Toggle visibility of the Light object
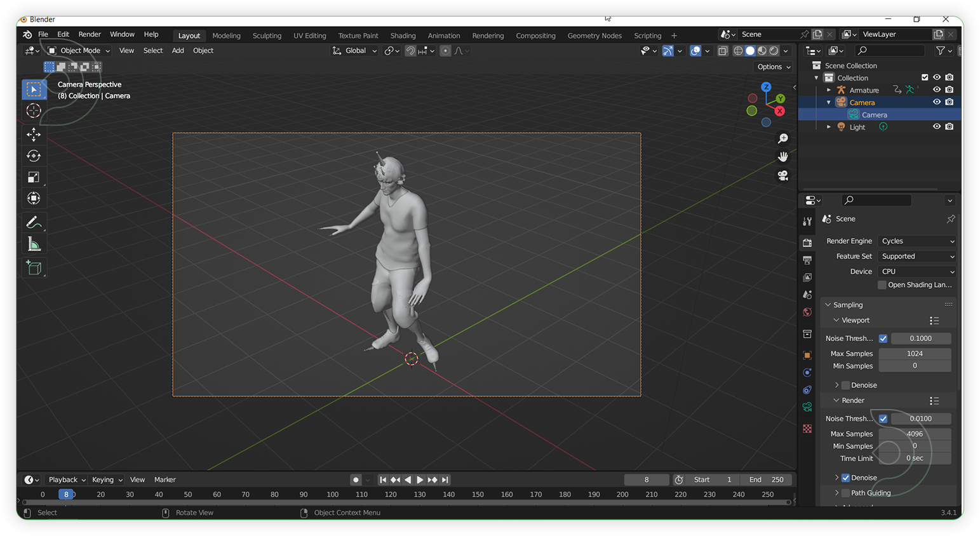This screenshot has width=980, height=536. coord(936,126)
